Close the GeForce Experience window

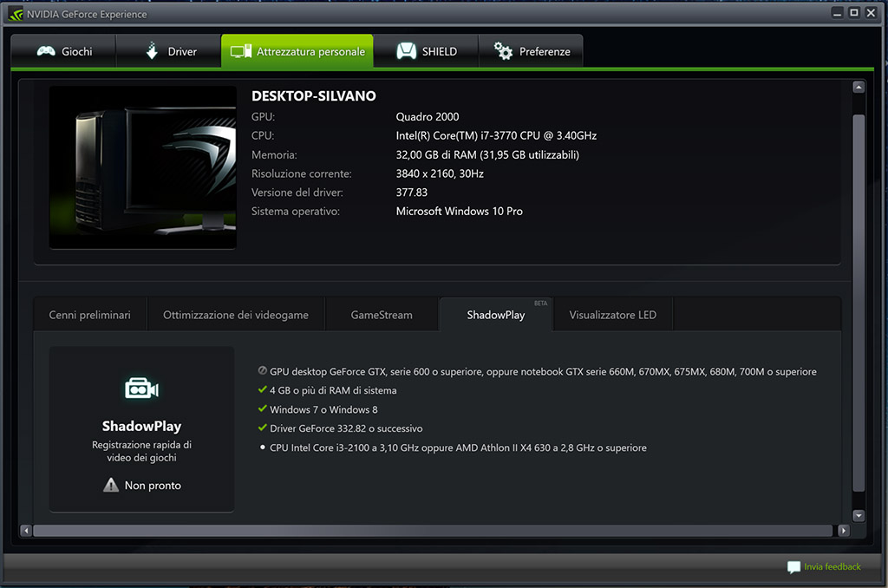pos(871,12)
